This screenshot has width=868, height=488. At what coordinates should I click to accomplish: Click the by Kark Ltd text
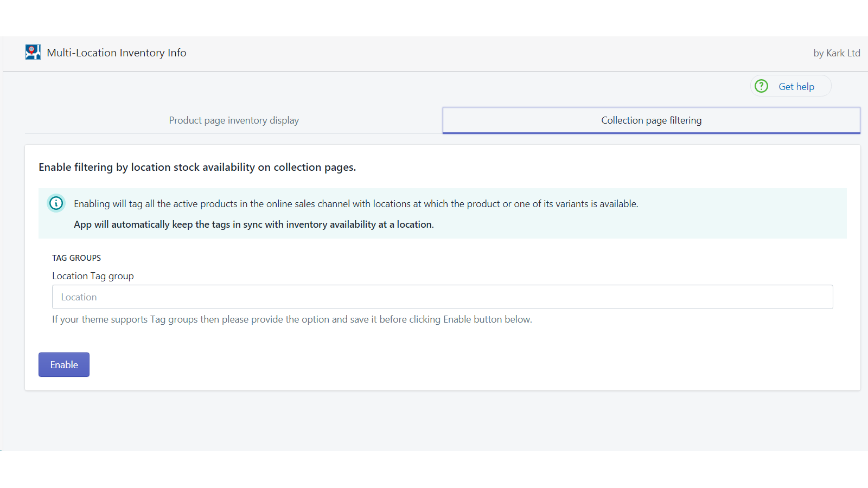(836, 53)
